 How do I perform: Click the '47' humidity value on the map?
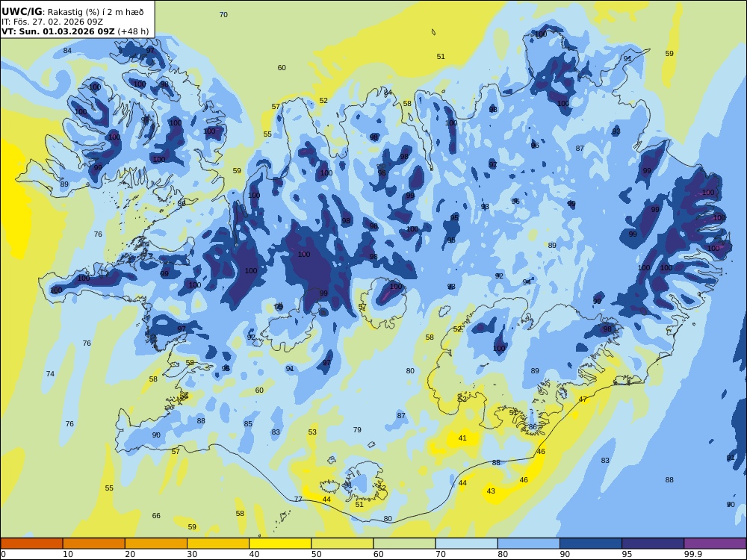(x=583, y=399)
